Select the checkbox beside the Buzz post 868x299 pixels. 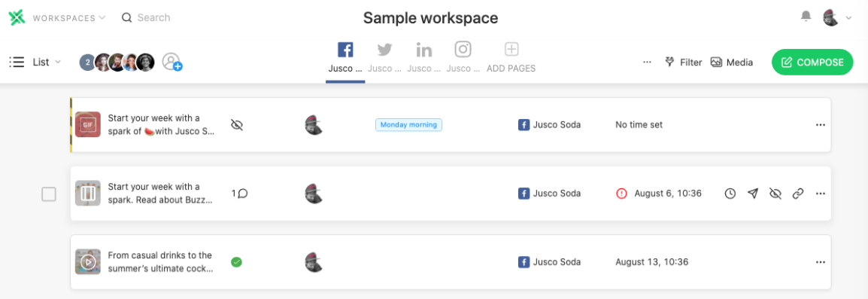point(50,194)
